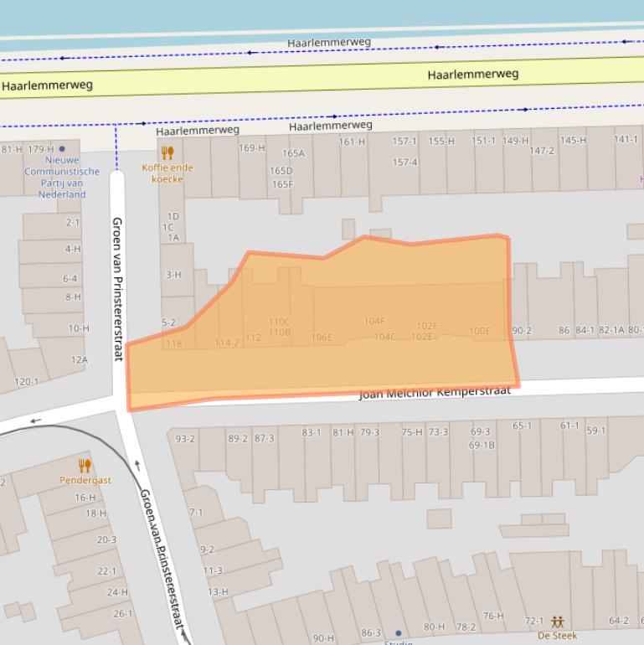Select building labeled 65-1
The height and width of the screenshot is (645, 644).
coord(522,426)
